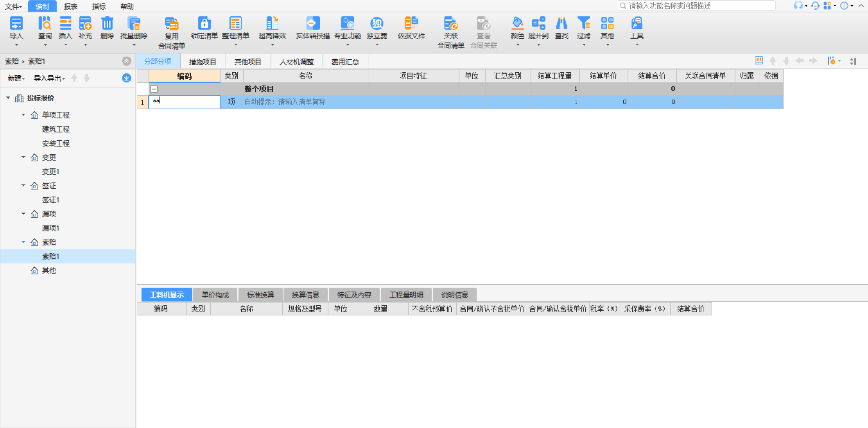Image resolution: width=868 pixels, height=428 pixels.
Task: Open the 文件 menu
Action: 13,6
